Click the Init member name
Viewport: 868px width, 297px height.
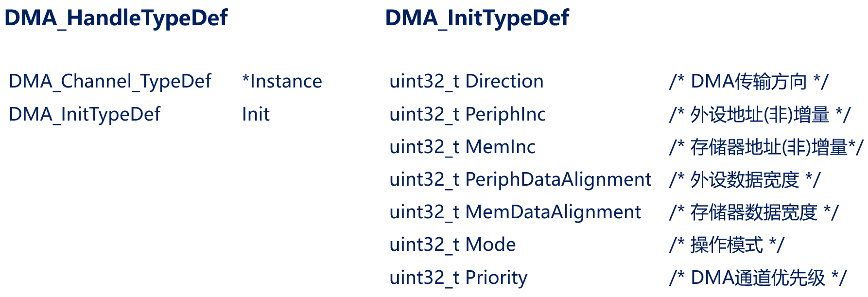click(x=256, y=114)
